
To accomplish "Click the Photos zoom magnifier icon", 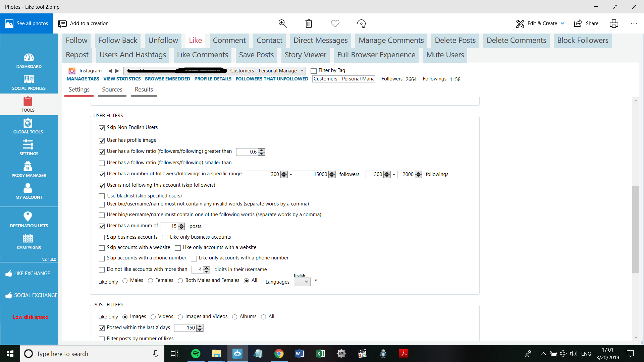I will pyautogui.click(x=283, y=23).
